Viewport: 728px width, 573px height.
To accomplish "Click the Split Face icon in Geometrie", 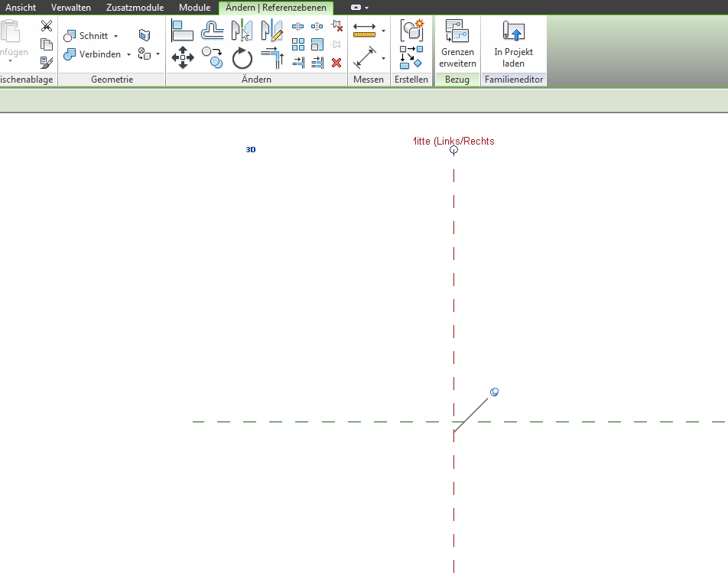I will point(145,35).
